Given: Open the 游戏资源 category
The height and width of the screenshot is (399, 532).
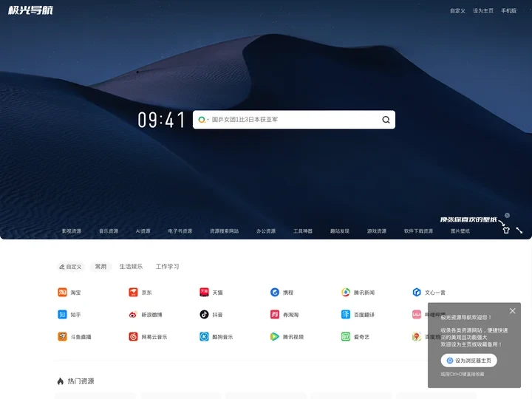Looking at the screenshot, I should (377, 231).
